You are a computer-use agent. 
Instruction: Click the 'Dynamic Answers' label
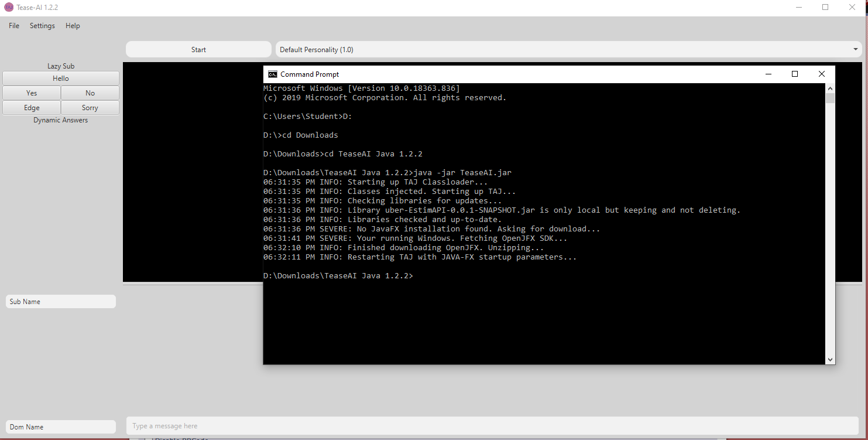[x=61, y=120]
